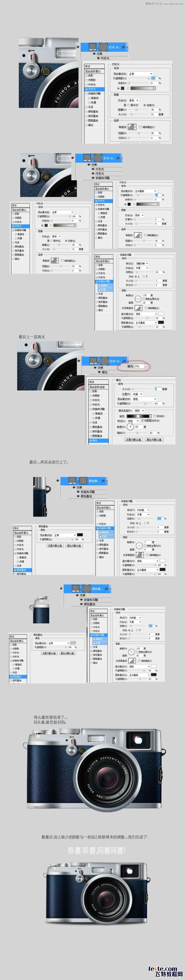This screenshot has width=186, height=980.
Task: Choose 下 direction radio in 浮雕效果 dialog
Action: pos(144,277)
